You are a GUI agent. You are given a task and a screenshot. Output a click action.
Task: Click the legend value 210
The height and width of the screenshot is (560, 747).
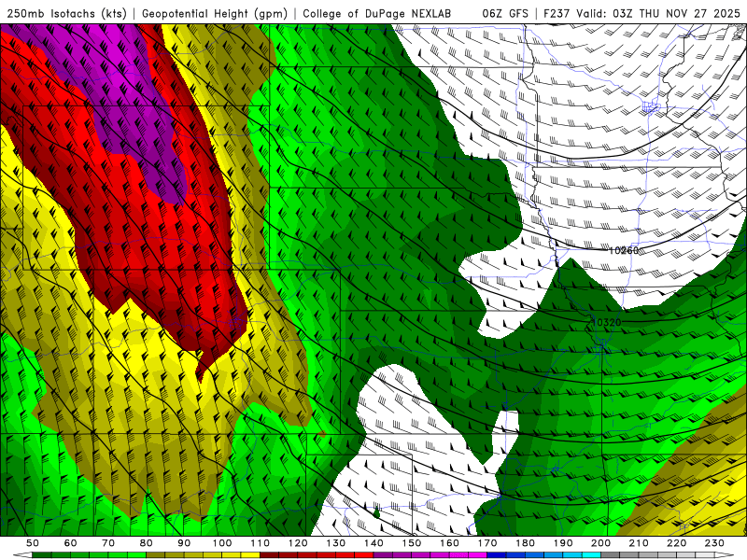click(x=639, y=543)
